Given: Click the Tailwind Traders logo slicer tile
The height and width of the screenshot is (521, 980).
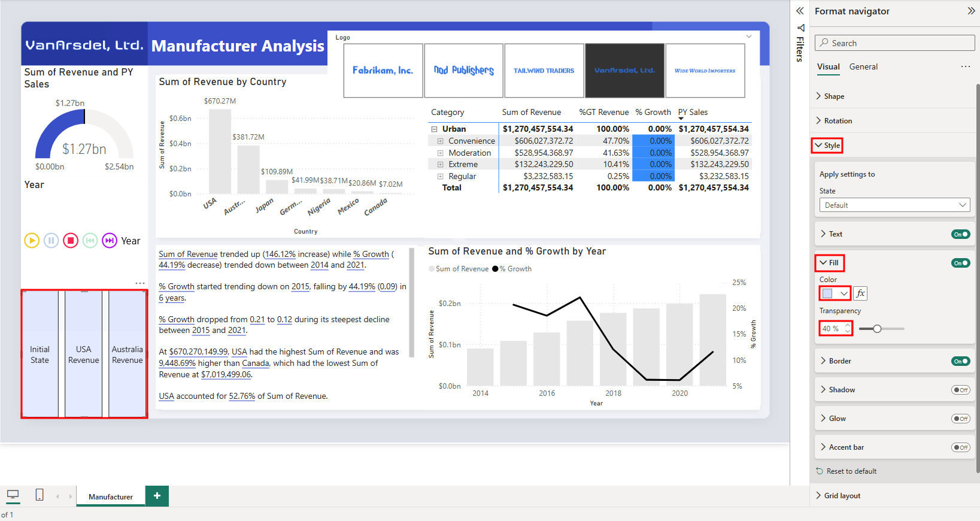Looking at the screenshot, I should pos(544,71).
